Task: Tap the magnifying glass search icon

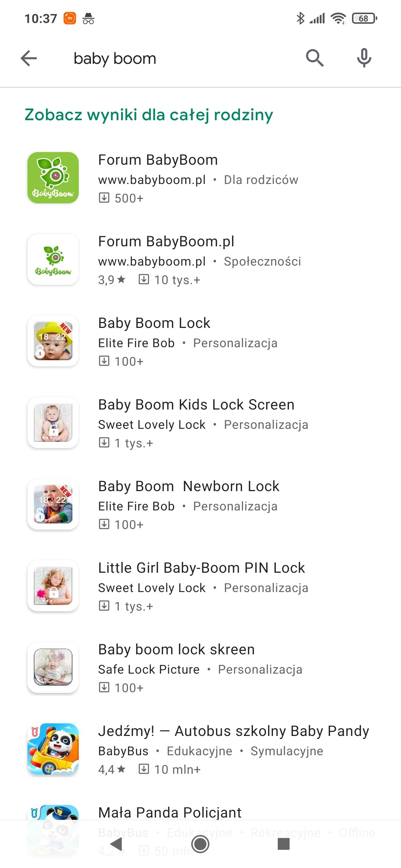Action: [x=314, y=58]
